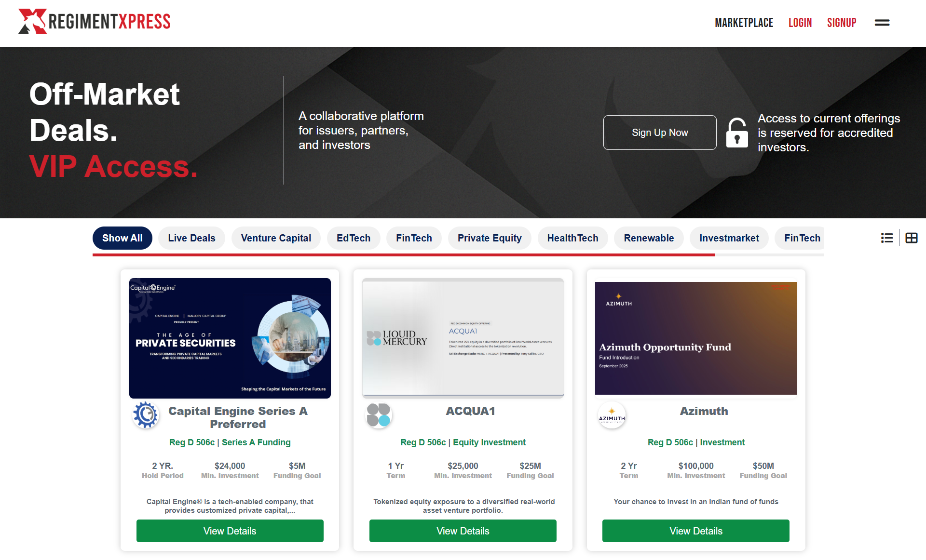Viewport: 926px width, 560px height.
Task: Click Azimuth round logo icon
Action: coord(612,415)
